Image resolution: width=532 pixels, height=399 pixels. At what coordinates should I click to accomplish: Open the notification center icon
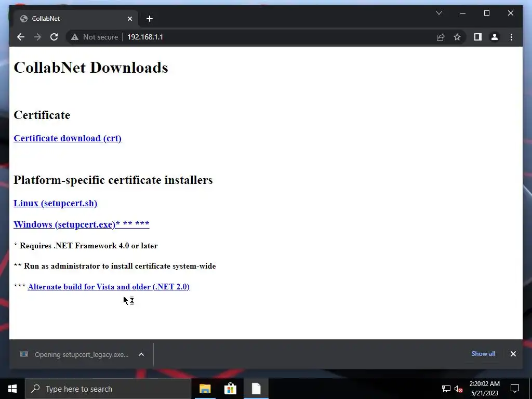tap(515, 389)
